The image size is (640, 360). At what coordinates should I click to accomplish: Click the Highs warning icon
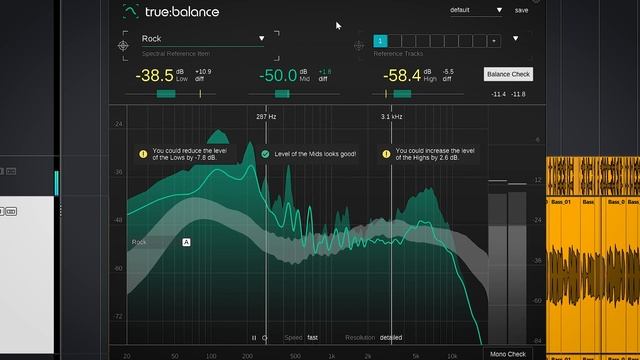386,154
